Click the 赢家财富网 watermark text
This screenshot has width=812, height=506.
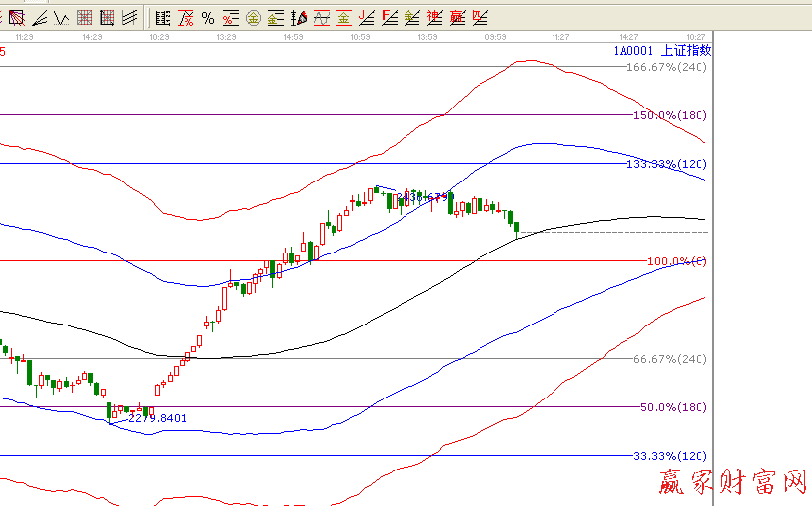731,482
